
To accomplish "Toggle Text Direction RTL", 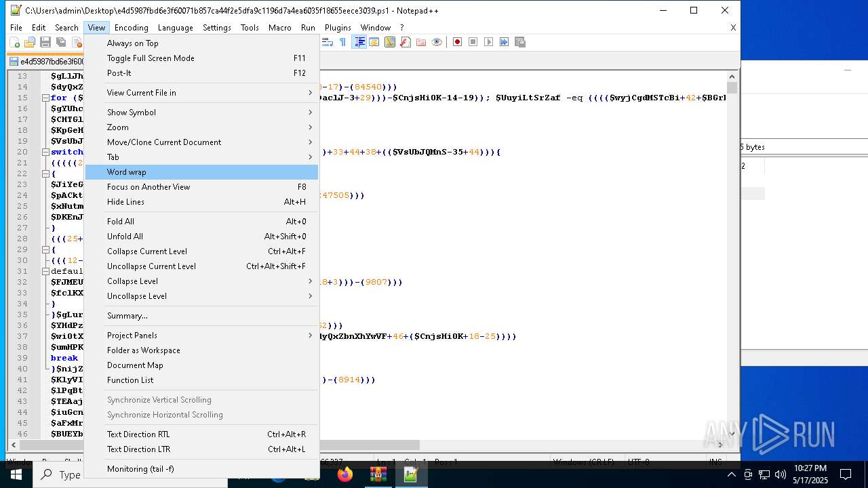I will pos(201,434).
